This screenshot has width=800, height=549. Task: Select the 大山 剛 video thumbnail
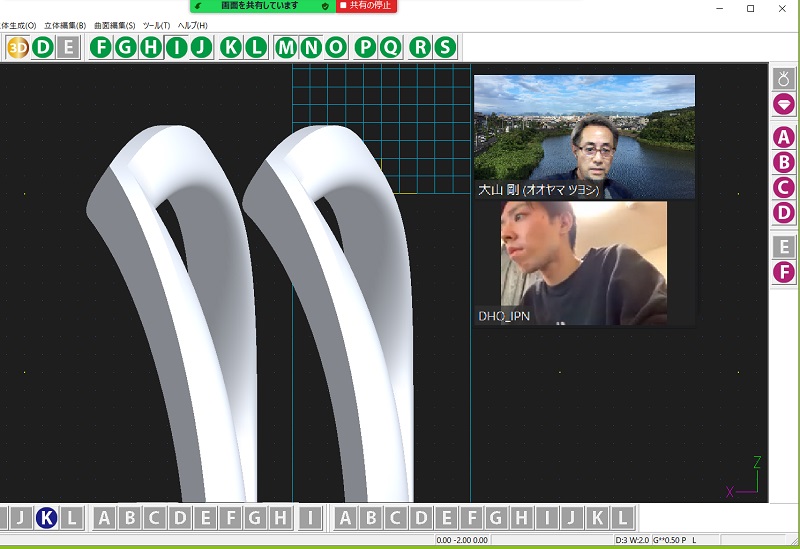coord(584,137)
